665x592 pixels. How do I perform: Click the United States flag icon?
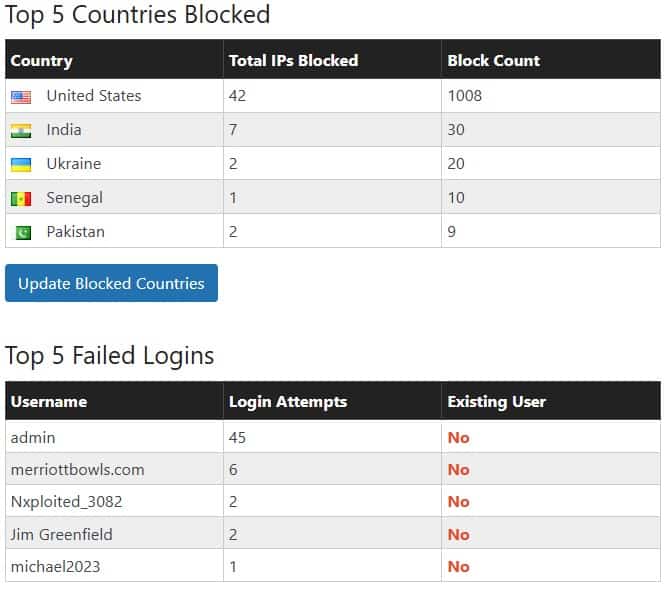point(21,97)
